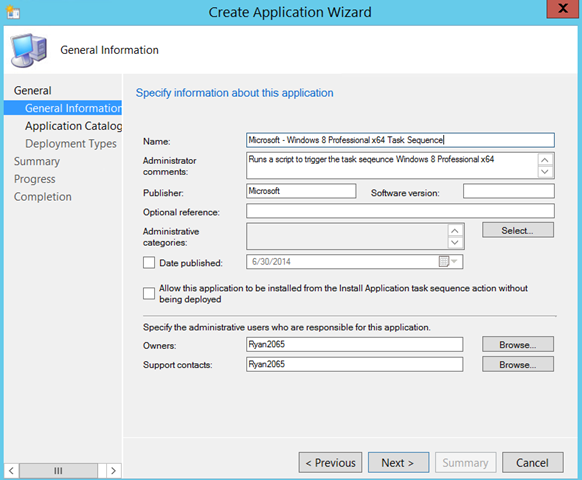Select General Information step in sidebar

[63, 108]
